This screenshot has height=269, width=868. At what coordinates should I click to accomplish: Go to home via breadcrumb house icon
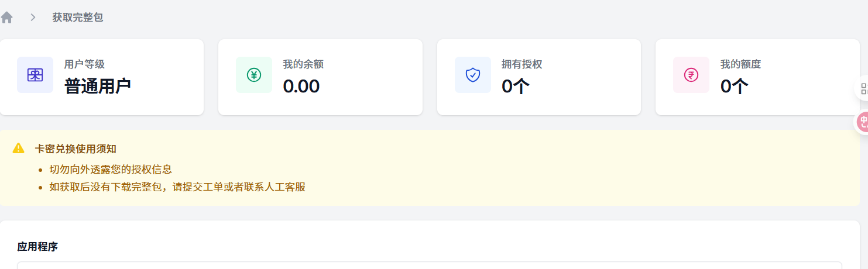[6, 18]
